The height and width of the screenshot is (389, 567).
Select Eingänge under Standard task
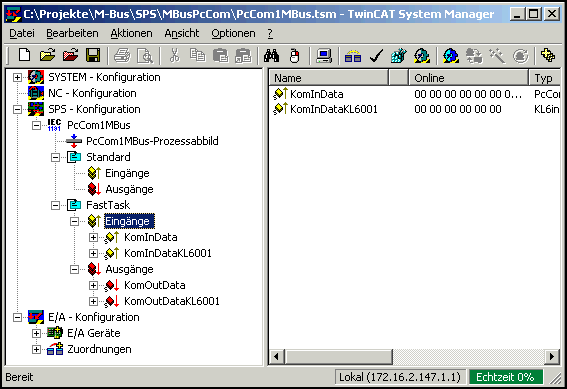pos(127,173)
